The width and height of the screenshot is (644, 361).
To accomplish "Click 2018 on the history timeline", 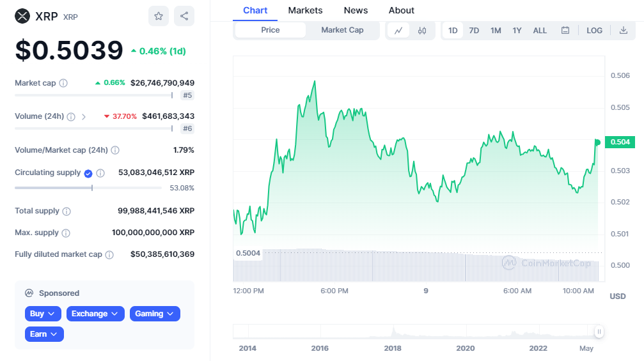I will coord(393,348).
